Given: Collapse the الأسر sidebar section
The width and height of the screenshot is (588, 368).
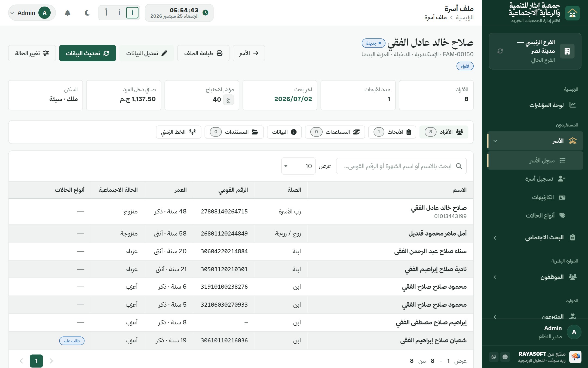Looking at the screenshot, I should tap(535, 141).
